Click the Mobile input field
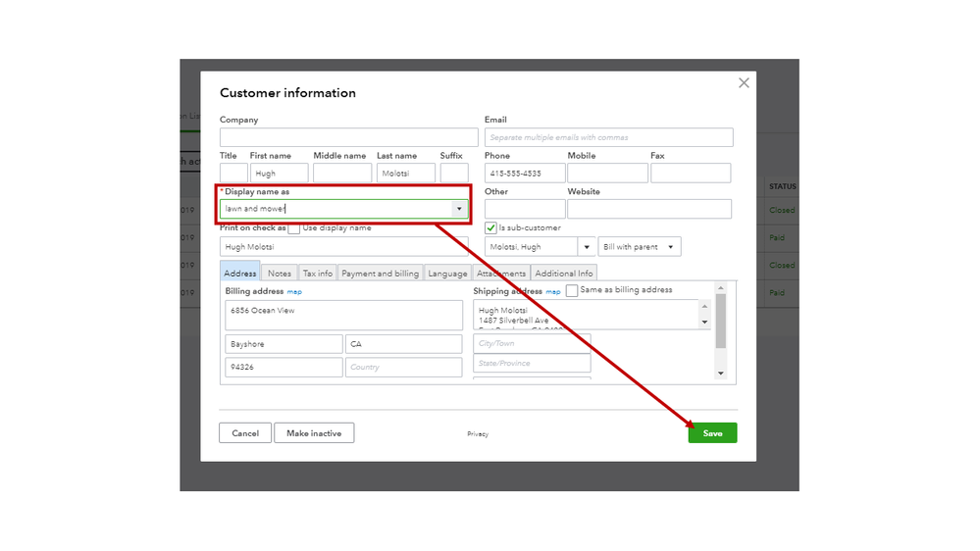The width and height of the screenshot is (980, 551). coord(607,174)
